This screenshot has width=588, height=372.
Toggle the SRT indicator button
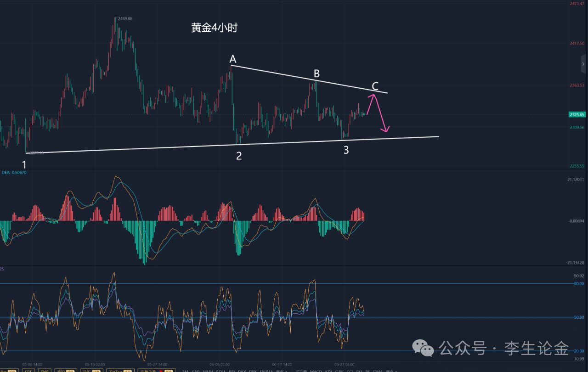[28, 371]
